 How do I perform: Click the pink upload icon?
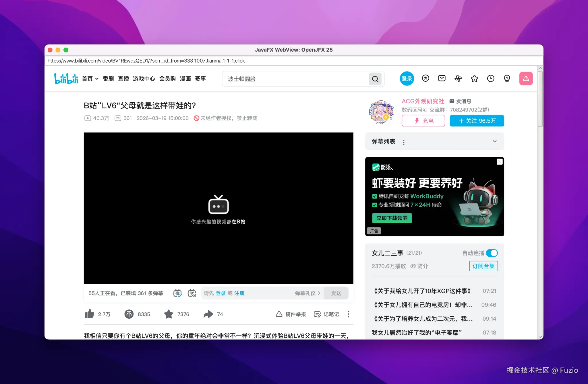526,78
